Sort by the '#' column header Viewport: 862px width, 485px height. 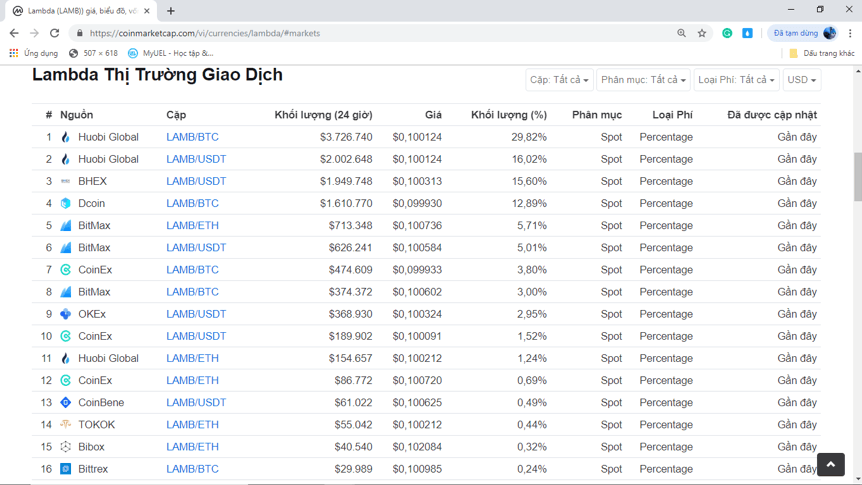tap(48, 114)
